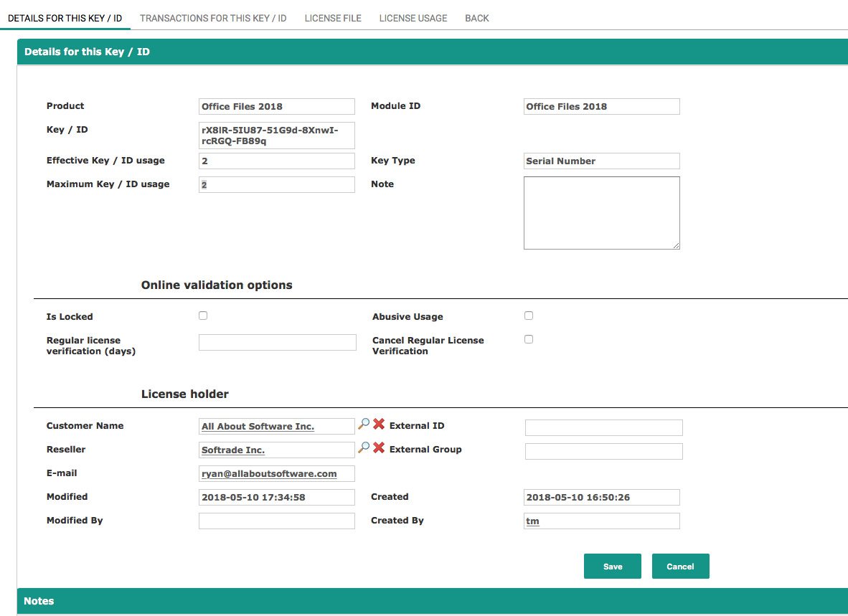Open the All About Software Inc. customer link

click(258, 427)
